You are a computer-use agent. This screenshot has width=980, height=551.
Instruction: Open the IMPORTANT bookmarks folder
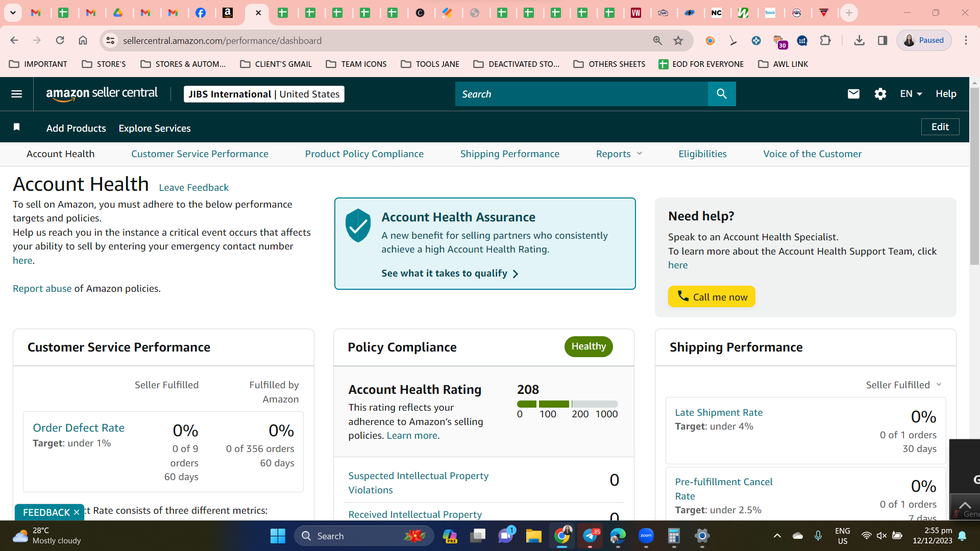coord(38,64)
